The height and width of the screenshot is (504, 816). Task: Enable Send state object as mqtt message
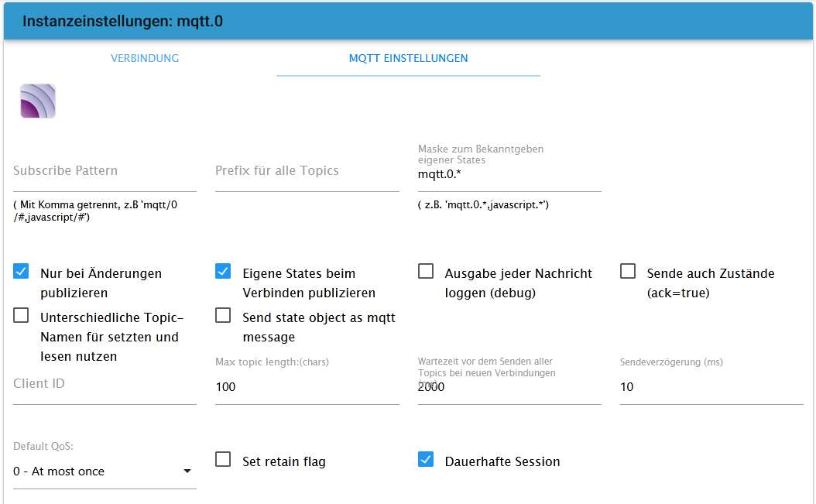point(223,316)
